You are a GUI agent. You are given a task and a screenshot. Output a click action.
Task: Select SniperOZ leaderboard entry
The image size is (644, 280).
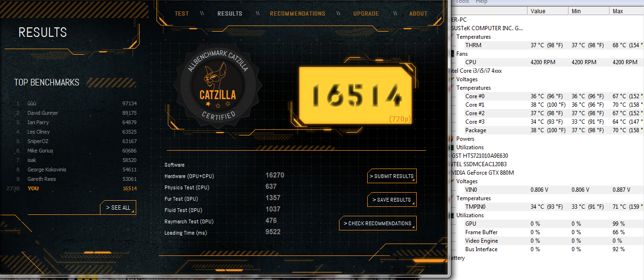tap(76, 141)
